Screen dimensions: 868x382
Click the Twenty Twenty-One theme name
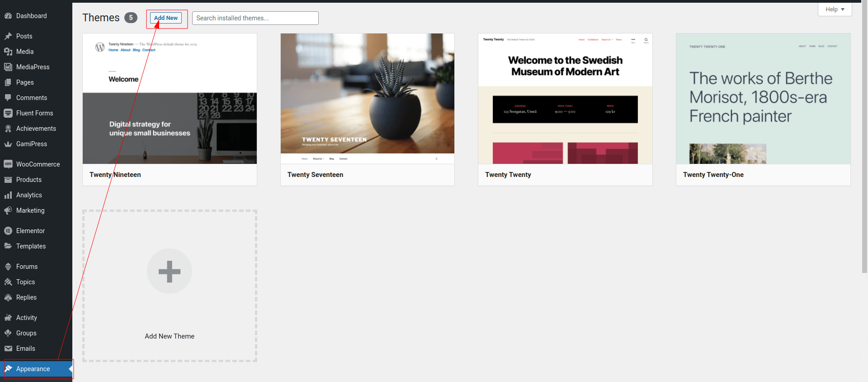point(713,175)
